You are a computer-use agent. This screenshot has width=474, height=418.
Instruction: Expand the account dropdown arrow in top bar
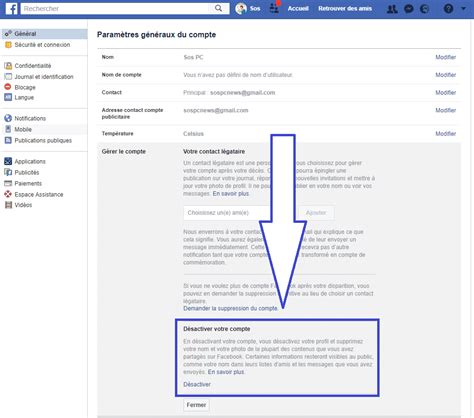pyautogui.click(x=463, y=9)
